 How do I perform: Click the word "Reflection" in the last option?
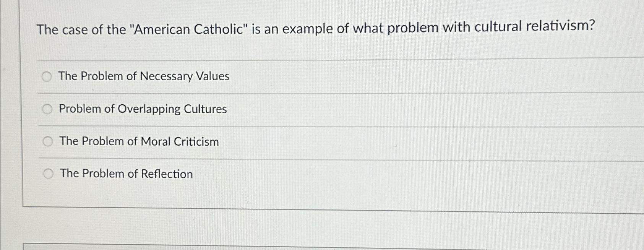pyautogui.click(x=167, y=174)
